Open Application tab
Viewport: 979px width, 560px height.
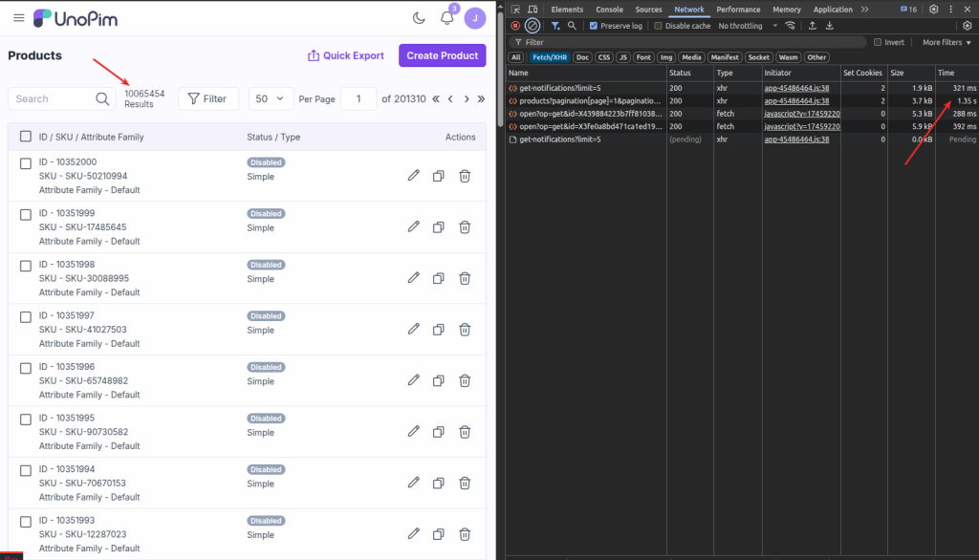point(833,10)
